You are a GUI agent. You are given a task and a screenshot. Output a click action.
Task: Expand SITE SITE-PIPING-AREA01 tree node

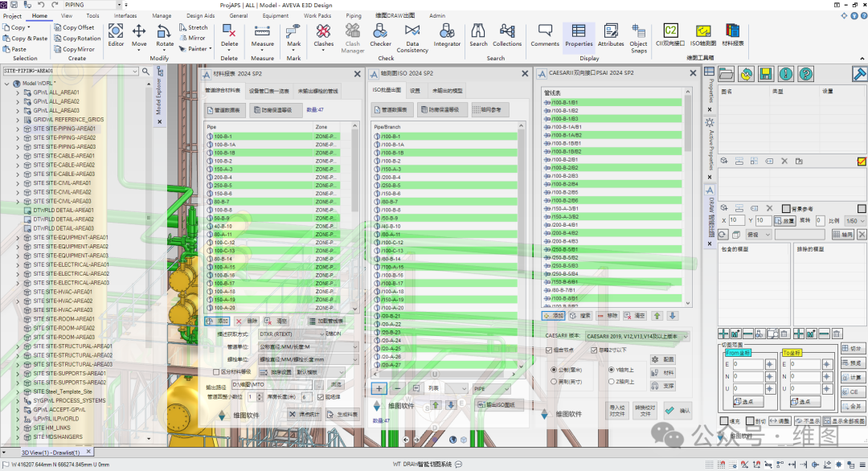tap(17, 129)
